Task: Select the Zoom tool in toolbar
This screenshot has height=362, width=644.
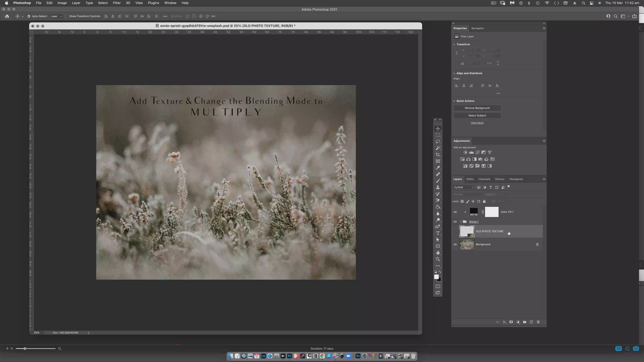Action: (x=438, y=259)
